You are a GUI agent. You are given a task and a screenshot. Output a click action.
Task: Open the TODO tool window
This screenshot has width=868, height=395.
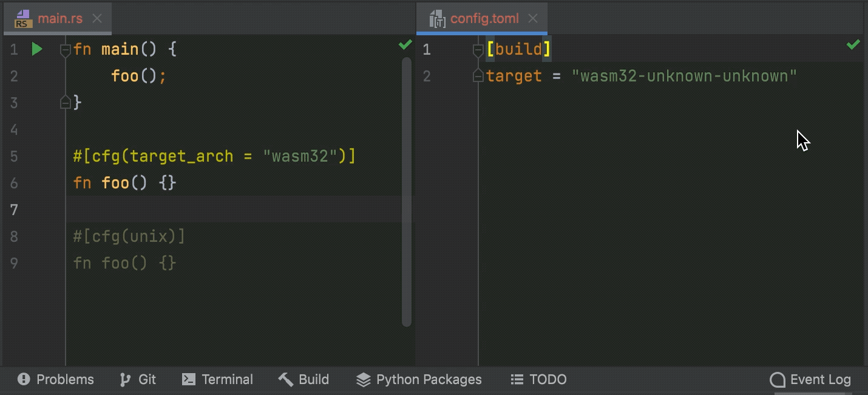(538, 379)
